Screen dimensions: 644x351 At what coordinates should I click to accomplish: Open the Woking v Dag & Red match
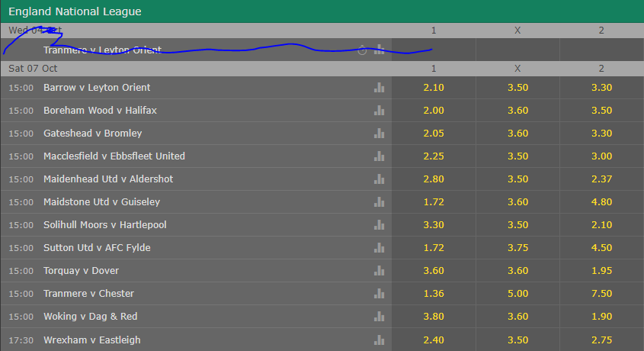point(91,317)
